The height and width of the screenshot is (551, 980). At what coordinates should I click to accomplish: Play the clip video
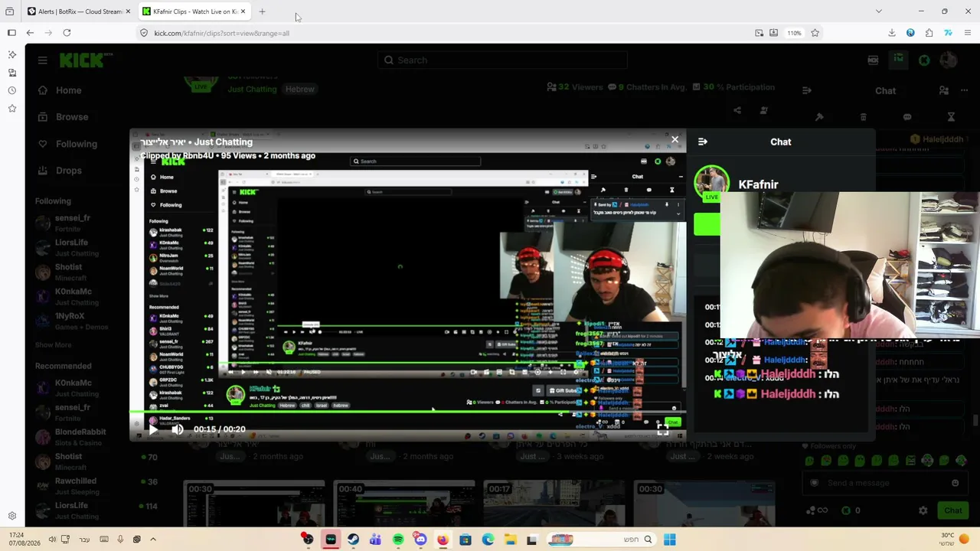(152, 429)
